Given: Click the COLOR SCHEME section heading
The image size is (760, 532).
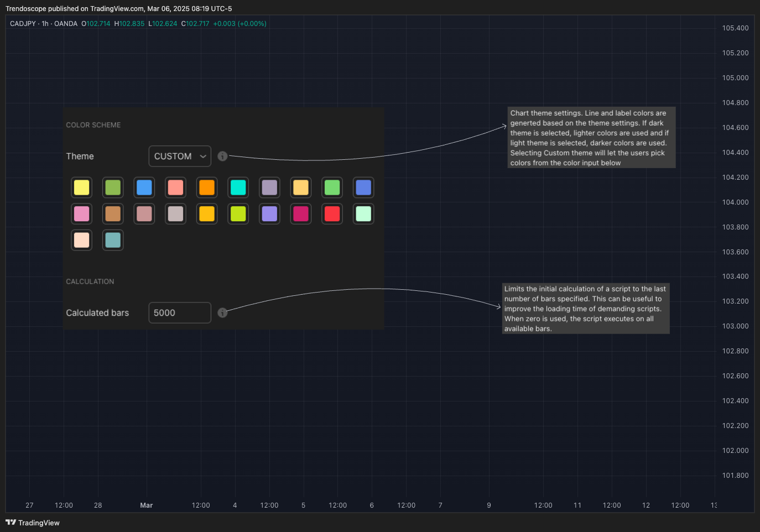Looking at the screenshot, I should (93, 125).
